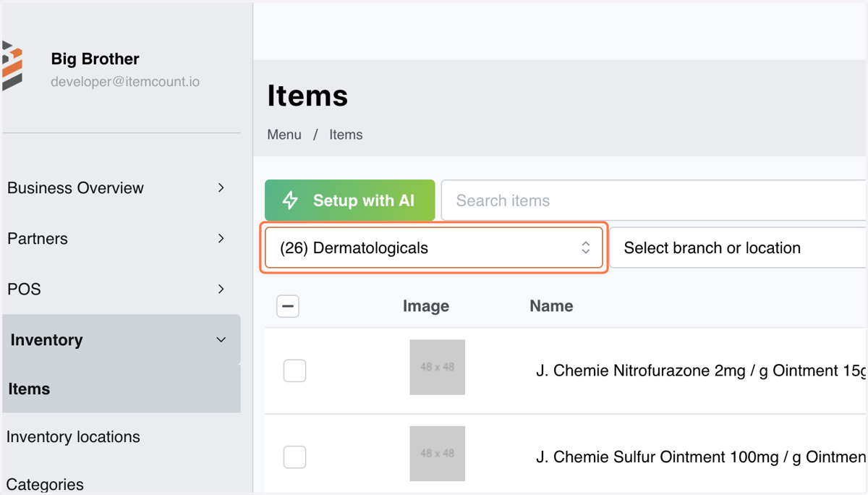
Task: Click the Sulfur Ointment item image thumbnail
Action: click(438, 454)
